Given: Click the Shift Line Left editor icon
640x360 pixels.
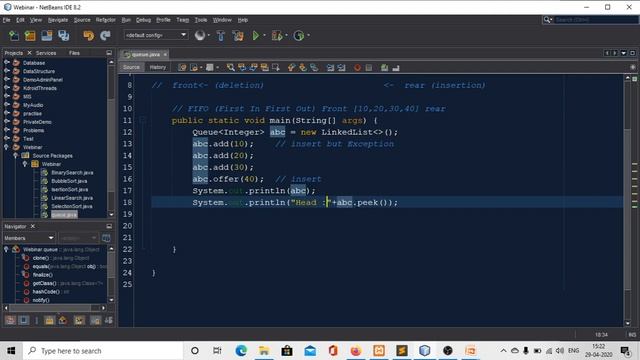Looking at the screenshot, I should tap(330, 67).
